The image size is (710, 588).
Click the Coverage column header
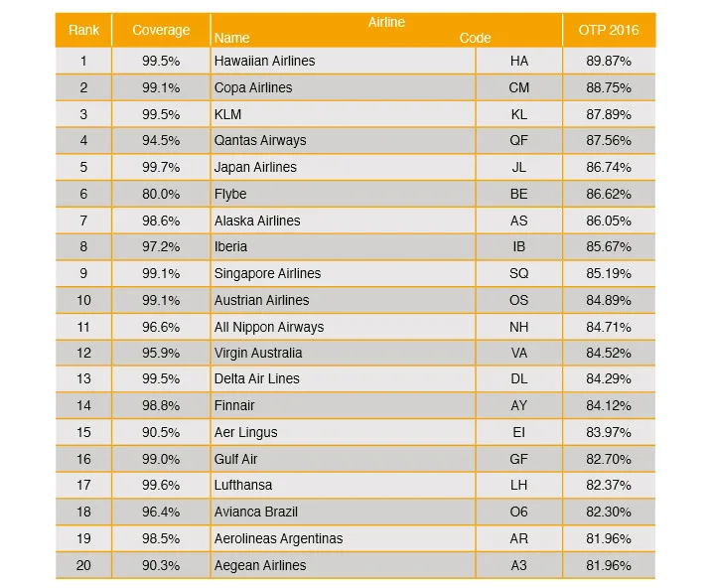tap(161, 30)
